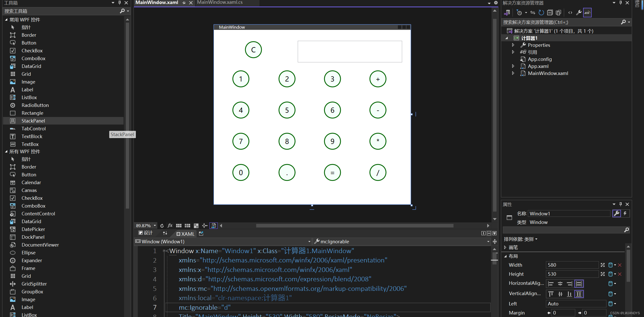The height and width of the screenshot is (317, 644).
Task: Show properties wrench icon in the Properties panel
Action: pos(616,213)
